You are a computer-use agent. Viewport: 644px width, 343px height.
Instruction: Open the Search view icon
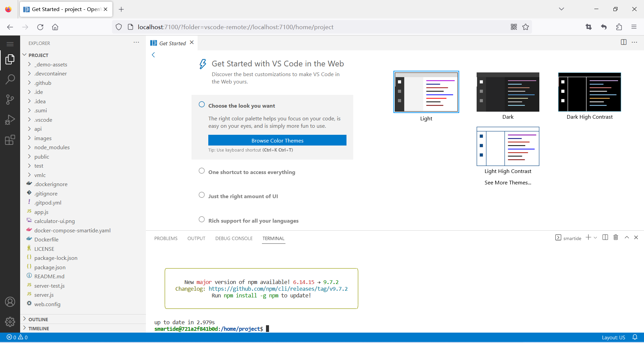click(10, 79)
